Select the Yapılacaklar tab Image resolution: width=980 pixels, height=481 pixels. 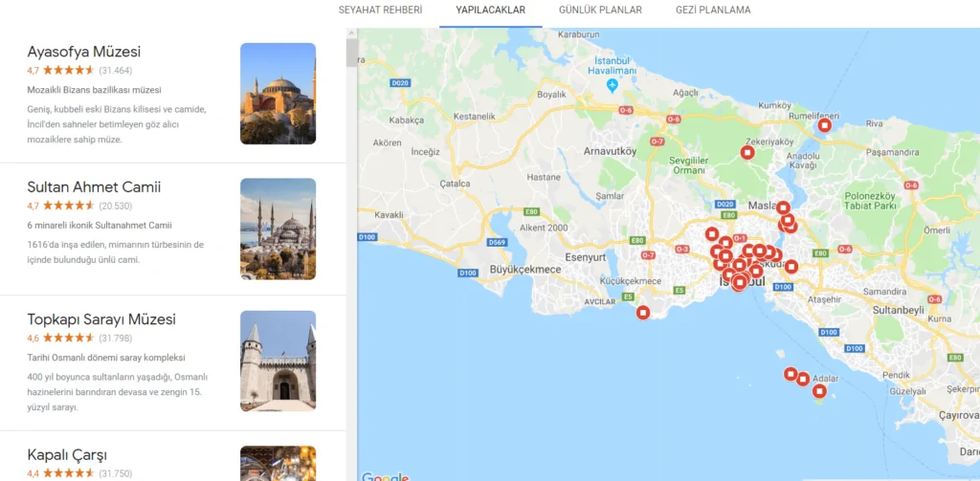(490, 11)
